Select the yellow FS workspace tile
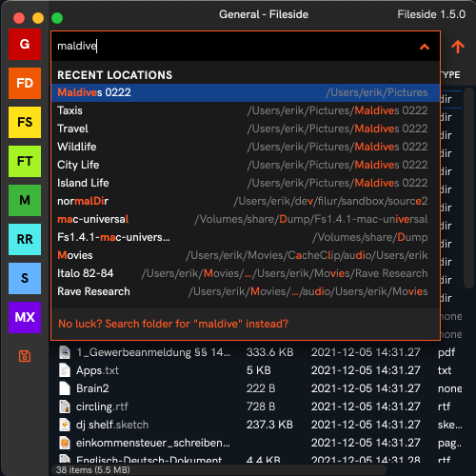476x476 pixels. point(25,122)
